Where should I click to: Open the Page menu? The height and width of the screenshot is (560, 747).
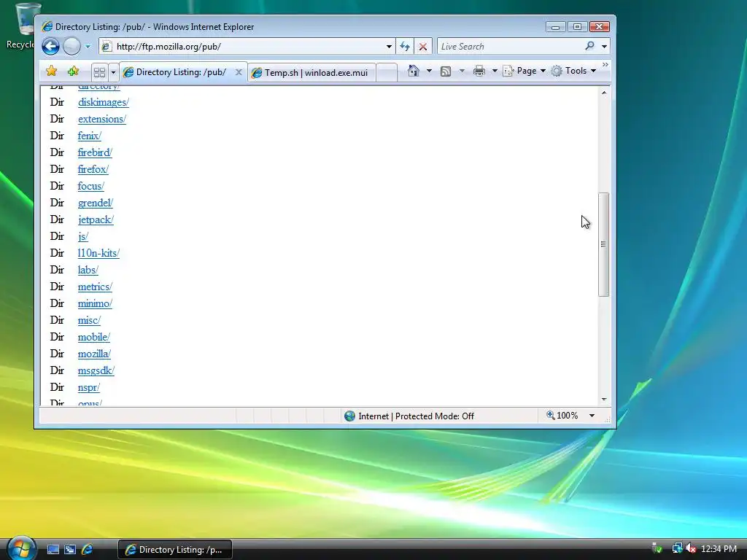point(524,71)
